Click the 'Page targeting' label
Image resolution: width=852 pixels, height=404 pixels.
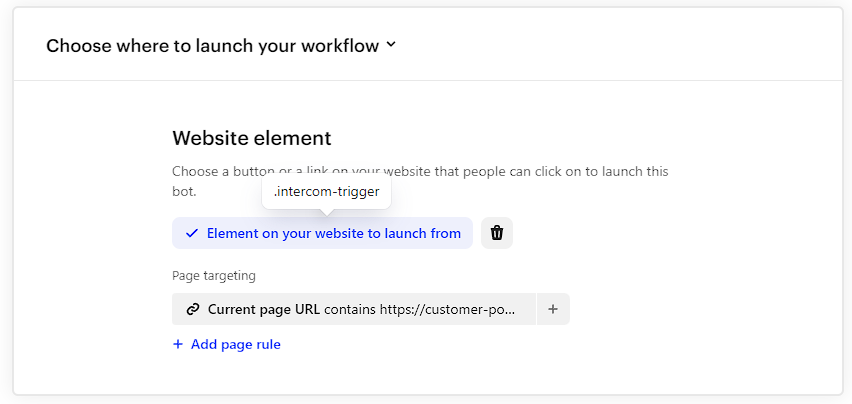(214, 276)
